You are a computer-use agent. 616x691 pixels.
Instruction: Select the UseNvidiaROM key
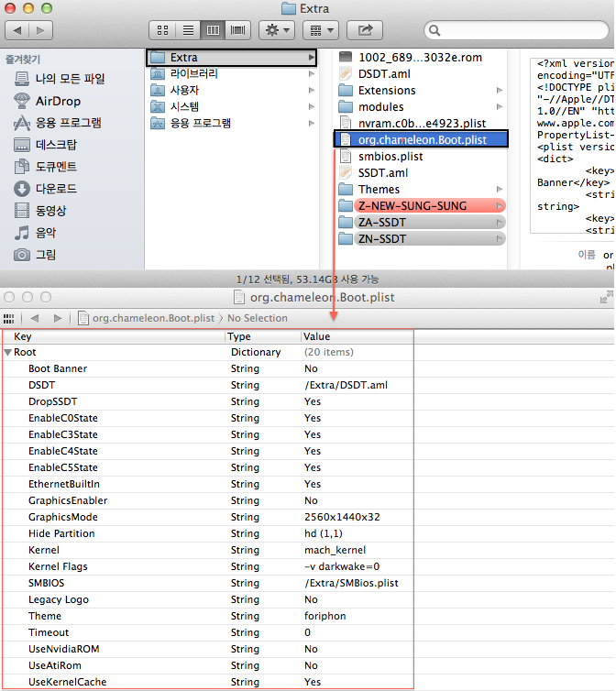click(64, 649)
